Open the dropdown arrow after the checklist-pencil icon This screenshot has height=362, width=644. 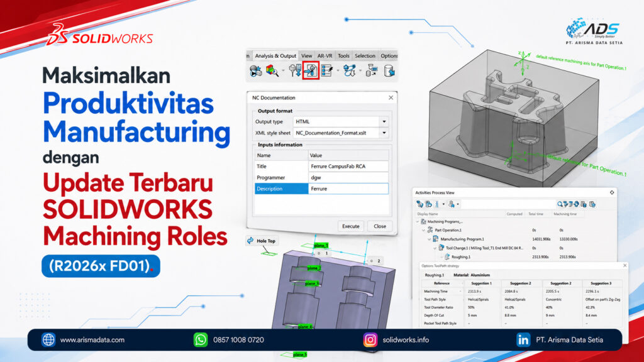338,71
